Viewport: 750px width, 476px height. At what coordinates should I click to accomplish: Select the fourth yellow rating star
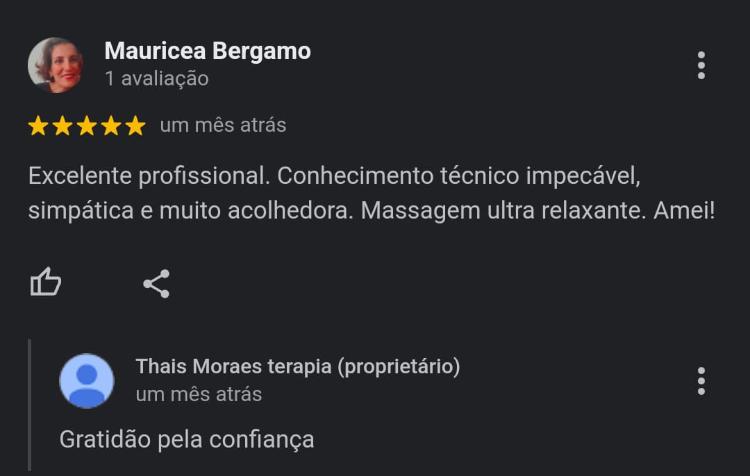pos(111,126)
